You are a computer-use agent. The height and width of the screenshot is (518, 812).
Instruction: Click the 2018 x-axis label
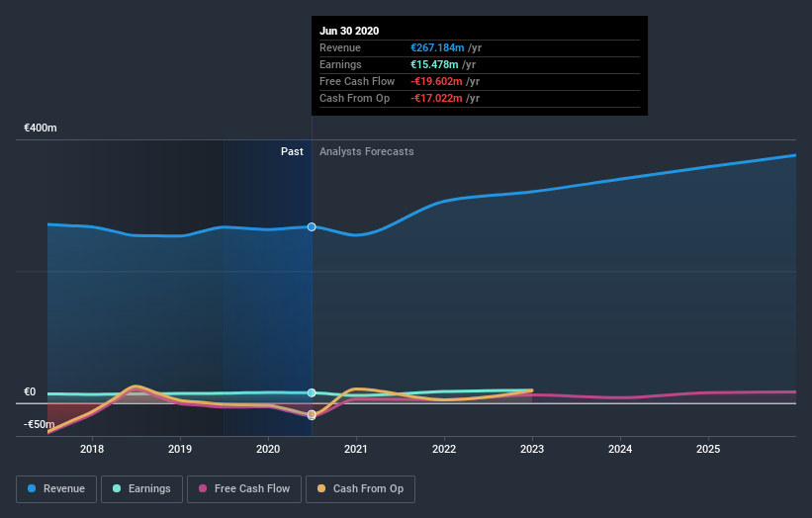92,449
